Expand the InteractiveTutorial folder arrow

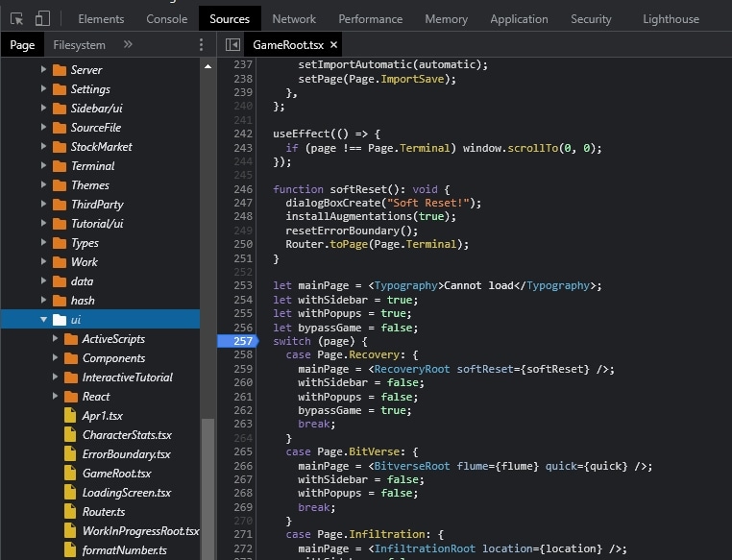click(x=55, y=377)
